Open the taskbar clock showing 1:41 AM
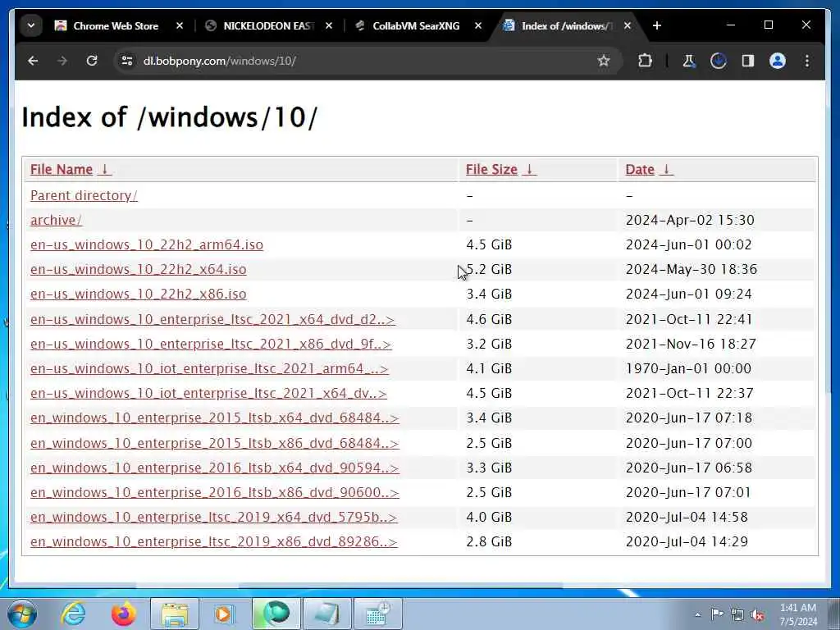Image resolution: width=840 pixels, height=630 pixels. [798, 614]
